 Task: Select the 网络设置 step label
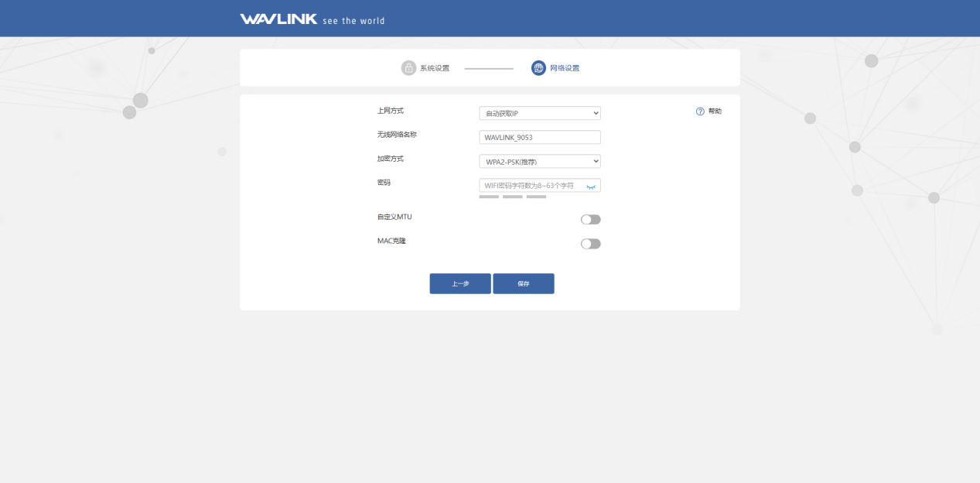pos(565,68)
